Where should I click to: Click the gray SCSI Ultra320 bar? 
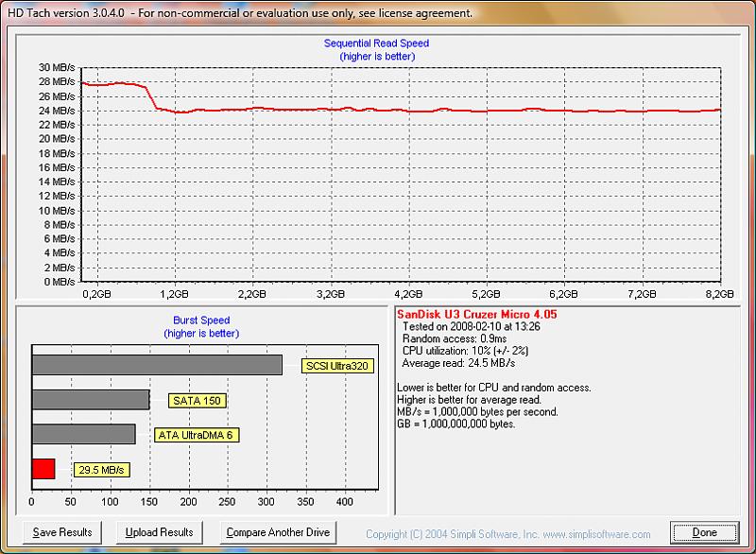click(x=157, y=365)
